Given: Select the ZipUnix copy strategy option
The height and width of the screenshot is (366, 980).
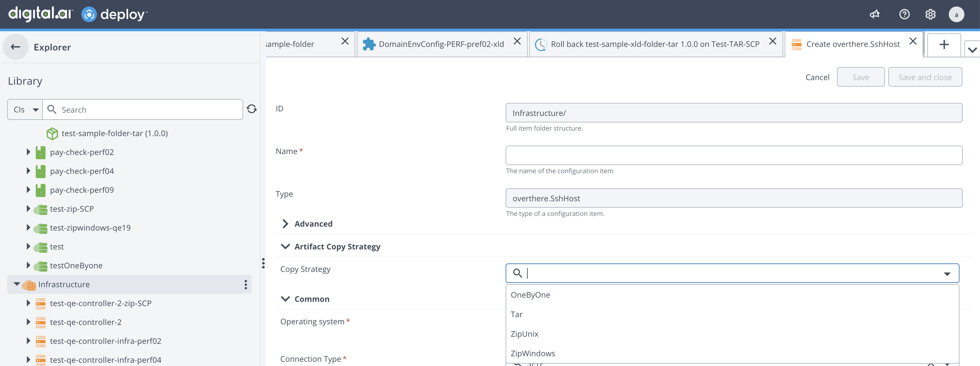Looking at the screenshot, I should [524, 334].
